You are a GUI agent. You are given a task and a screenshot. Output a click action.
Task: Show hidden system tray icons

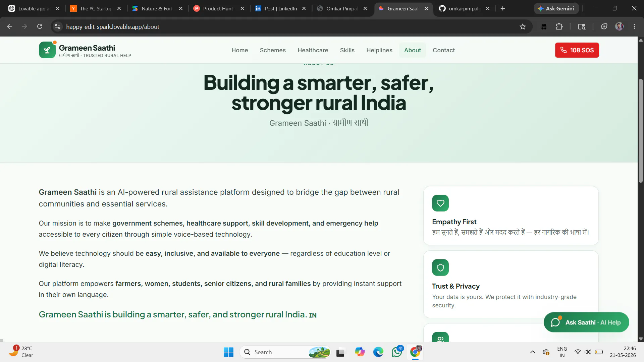point(532,352)
